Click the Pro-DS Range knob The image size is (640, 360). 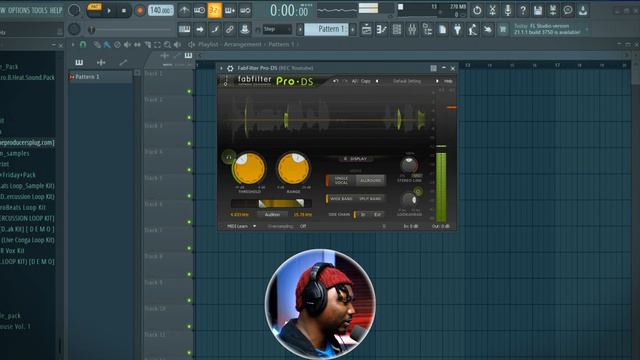pyautogui.click(x=293, y=168)
